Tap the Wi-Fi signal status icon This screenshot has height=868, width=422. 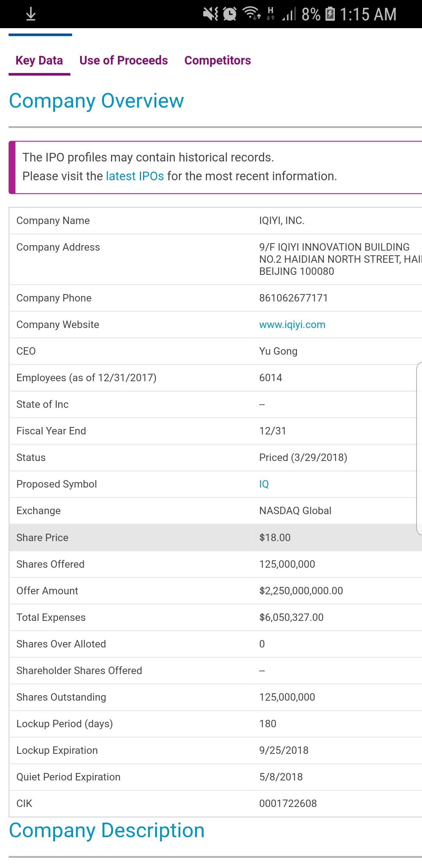click(x=252, y=14)
